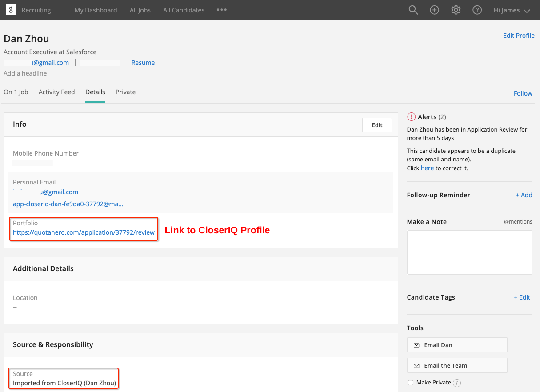Switch to the Private tab

pos(125,92)
